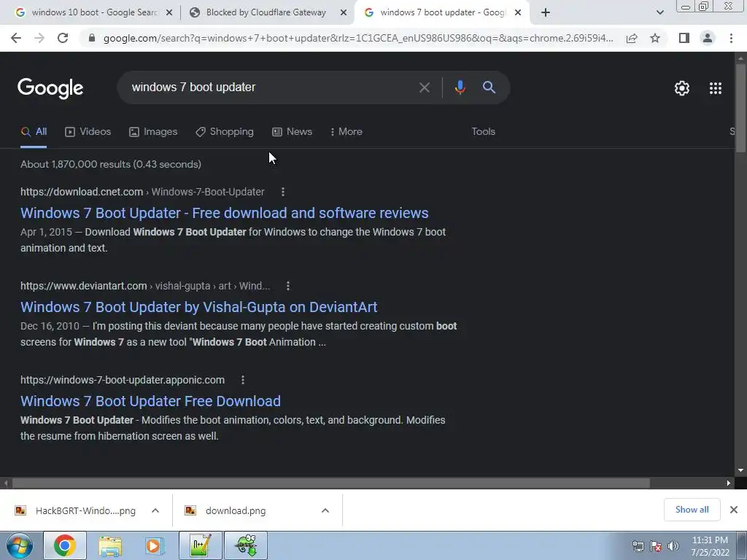Screen dimensions: 747x560
Task: View site info via the lock icon
Action: [92, 38]
